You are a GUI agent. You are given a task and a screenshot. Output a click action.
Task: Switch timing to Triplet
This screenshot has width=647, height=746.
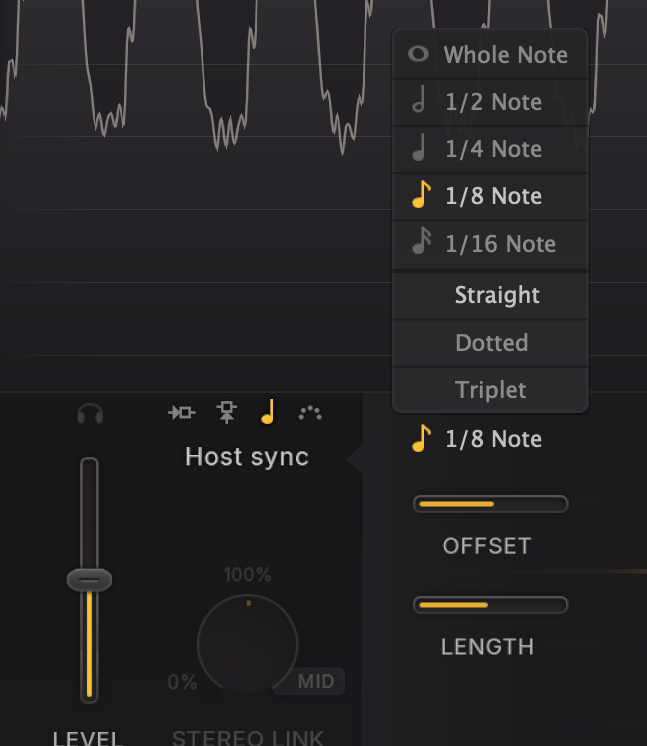pyautogui.click(x=490, y=390)
